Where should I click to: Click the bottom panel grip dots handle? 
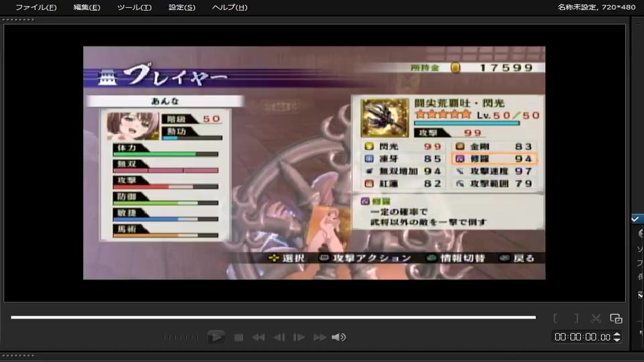click(19, 356)
